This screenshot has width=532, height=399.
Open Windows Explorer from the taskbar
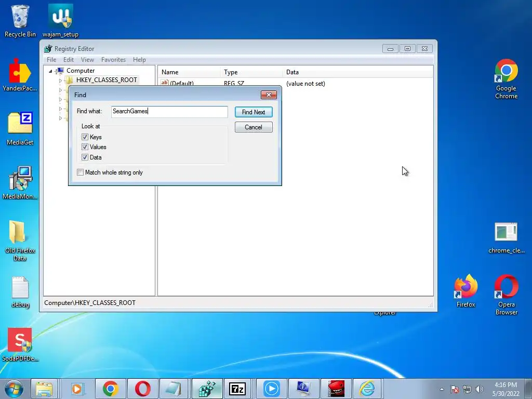[x=45, y=389]
